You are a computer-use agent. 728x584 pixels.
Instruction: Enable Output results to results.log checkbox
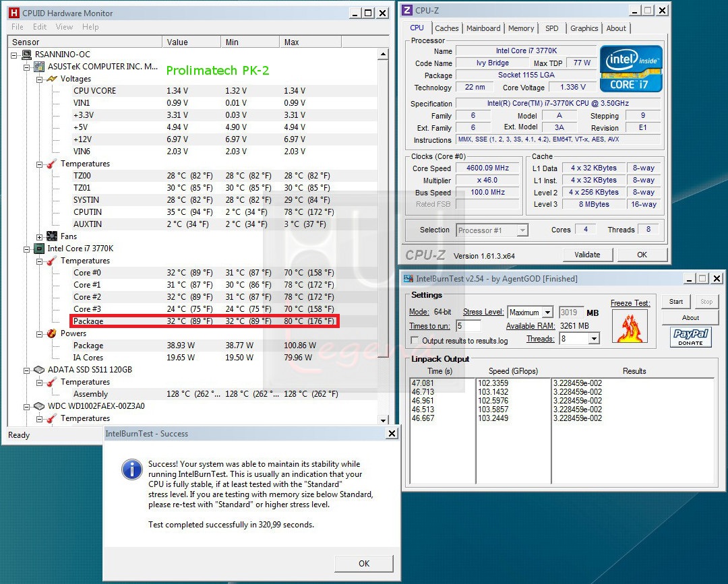(x=415, y=340)
